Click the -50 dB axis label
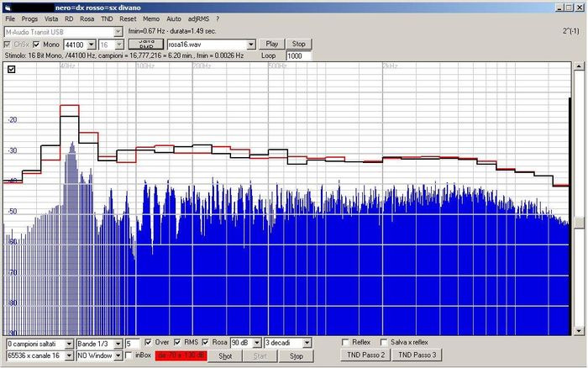This screenshot has width=588, height=368. pyautogui.click(x=13, y=211)
